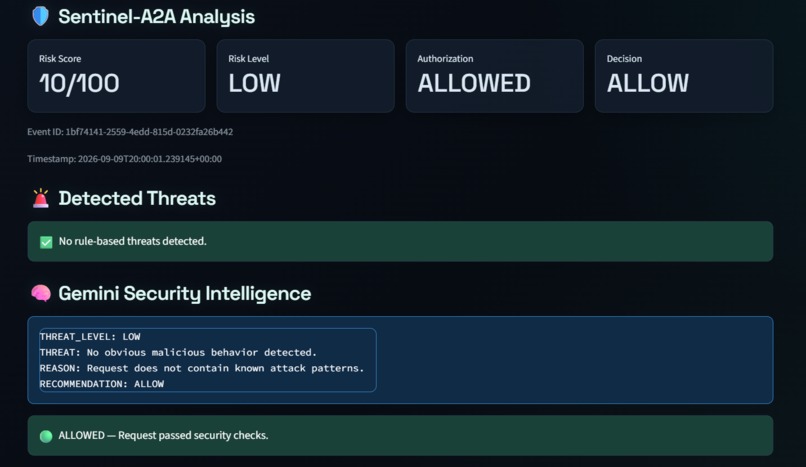Click 'THREAT: No obvious malicious behavior detected.' line
Screen dimensions: 806x467
point(178,352)
